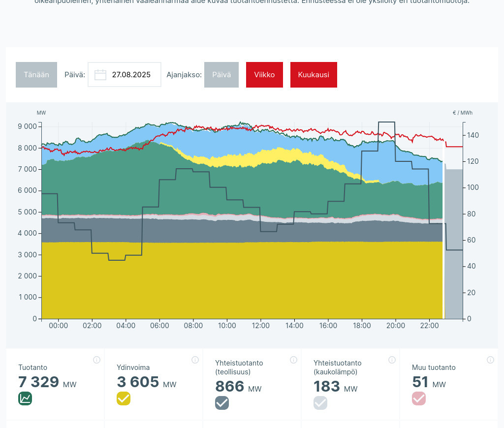Open the date picker showing 27.08.2025

[131, 75]
